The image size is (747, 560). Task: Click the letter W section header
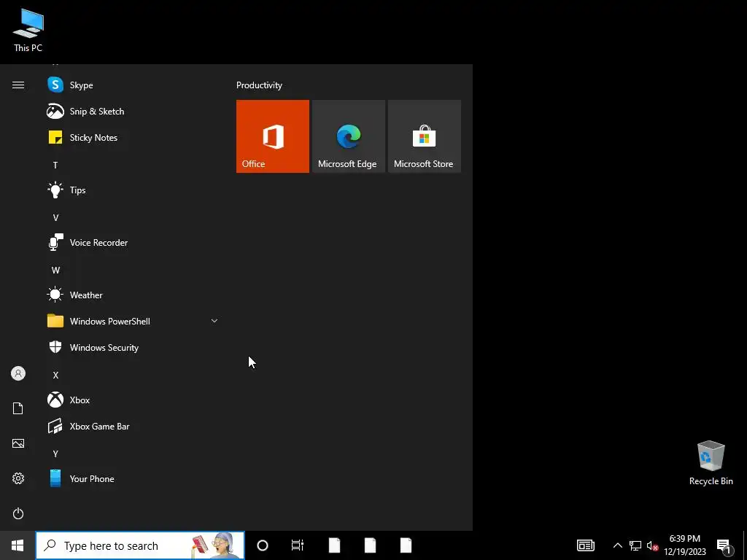(x=55, y=270)
